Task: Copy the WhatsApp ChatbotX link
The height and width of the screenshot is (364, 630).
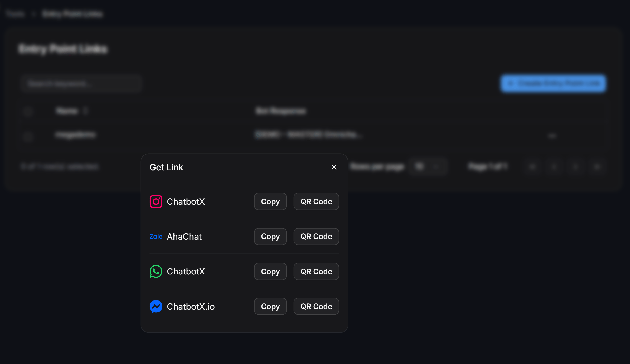Action: 270,271
